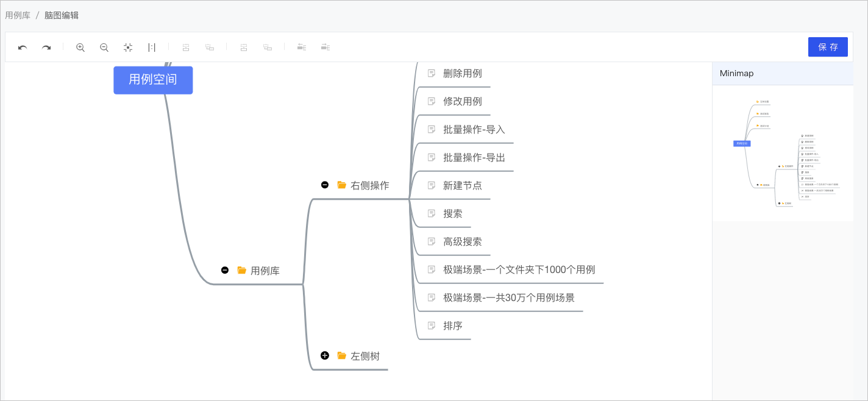Click the note icon beside 排序
Image resolution: width=868 pixels, height=401 pixels.
pos(432,325)
